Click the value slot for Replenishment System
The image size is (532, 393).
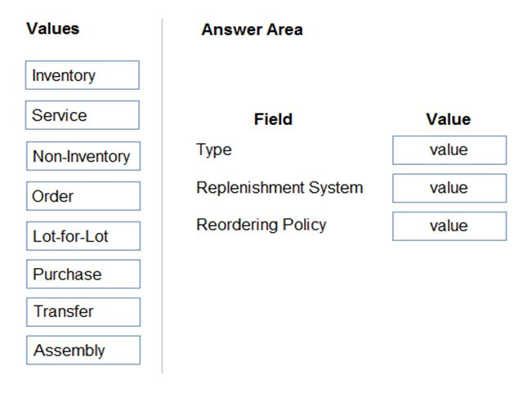(449, 188)
